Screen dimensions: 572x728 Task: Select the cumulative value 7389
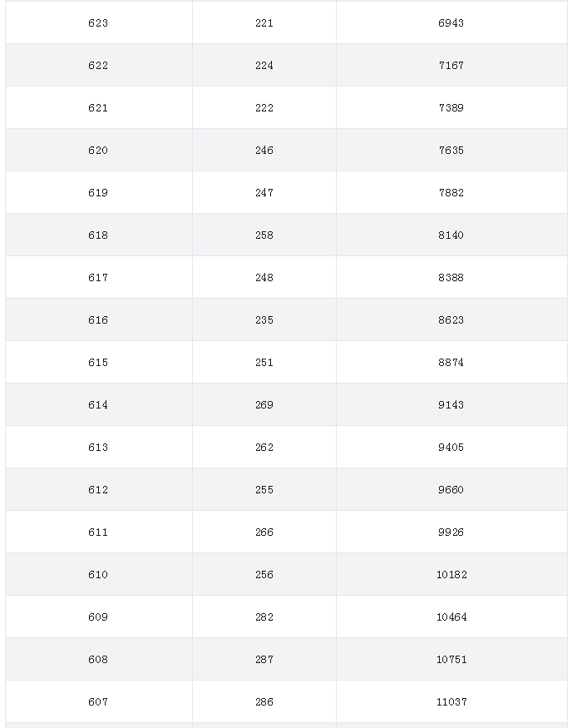(451, 107)
